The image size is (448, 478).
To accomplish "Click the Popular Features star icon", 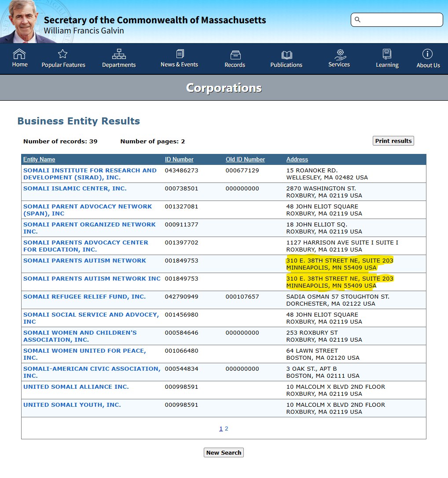I will tap(63, 54).
